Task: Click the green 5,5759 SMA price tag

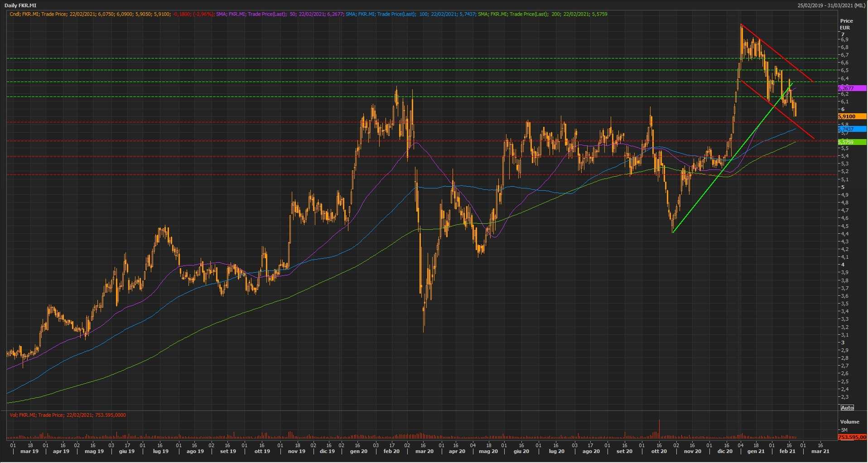Action: pos(852,142)
